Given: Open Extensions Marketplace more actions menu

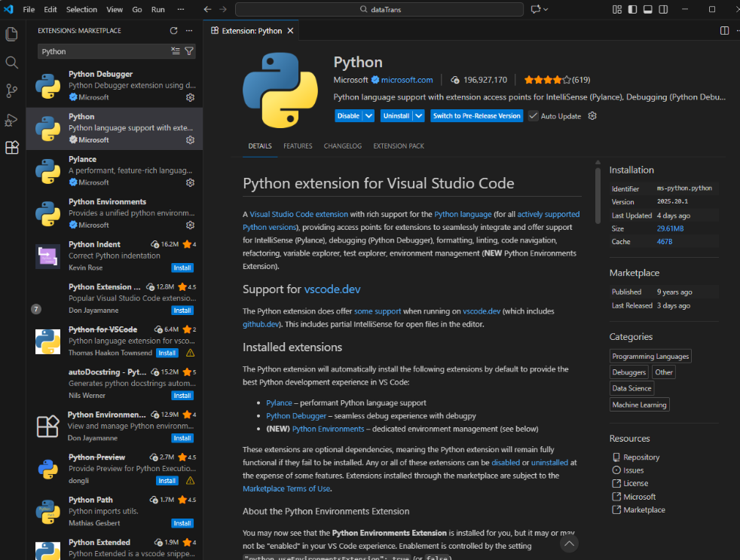Looking at the screenshot, I should click(189, 31).
